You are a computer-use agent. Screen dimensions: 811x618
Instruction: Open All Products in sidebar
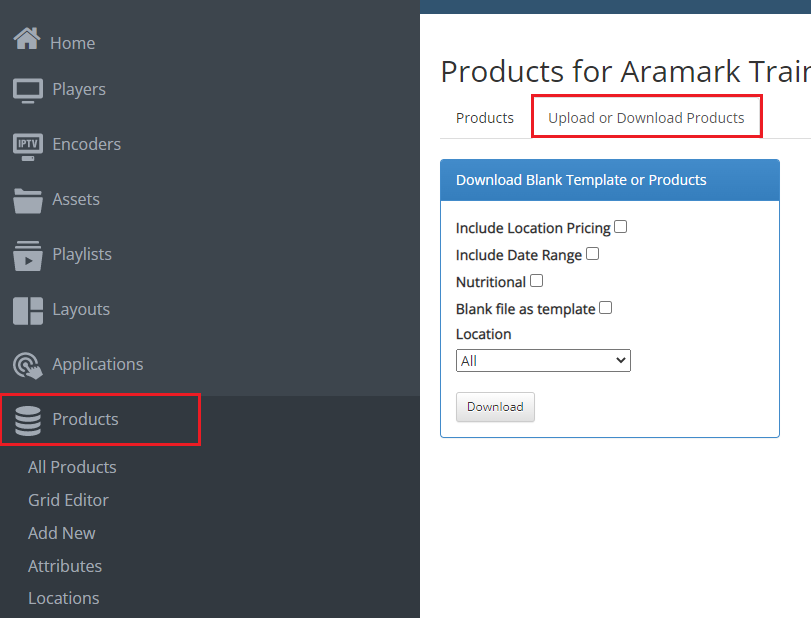[72, 467]
